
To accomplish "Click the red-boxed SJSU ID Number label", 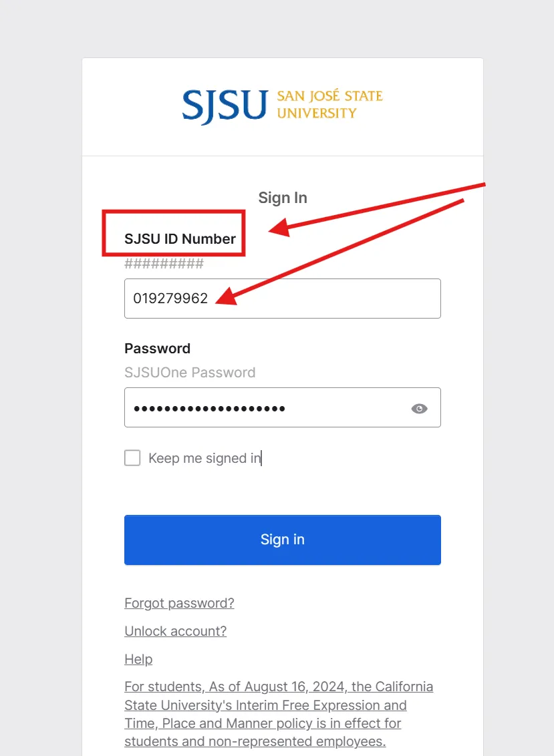I will [180, 238].
